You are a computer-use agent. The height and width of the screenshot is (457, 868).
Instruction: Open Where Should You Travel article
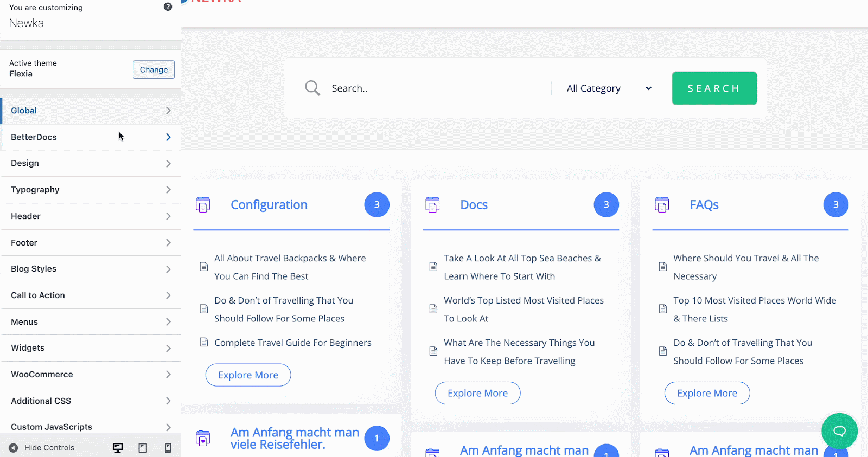[x=746, y=267]
